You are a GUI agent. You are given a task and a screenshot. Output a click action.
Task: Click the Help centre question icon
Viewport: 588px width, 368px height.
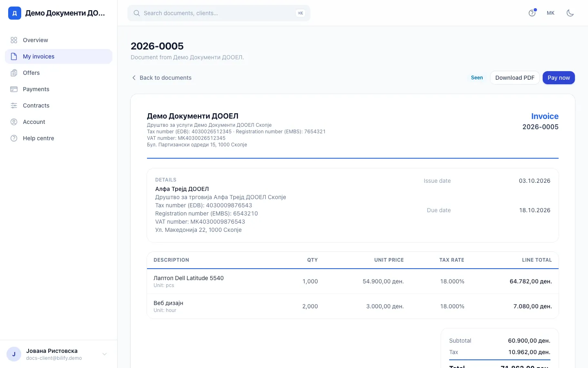(x=14, y=138)
